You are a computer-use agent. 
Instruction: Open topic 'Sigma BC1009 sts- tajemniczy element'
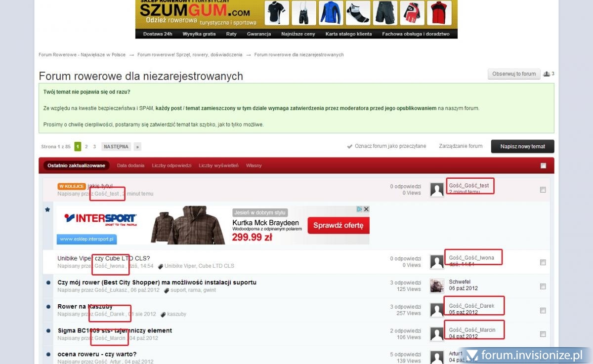115,330
